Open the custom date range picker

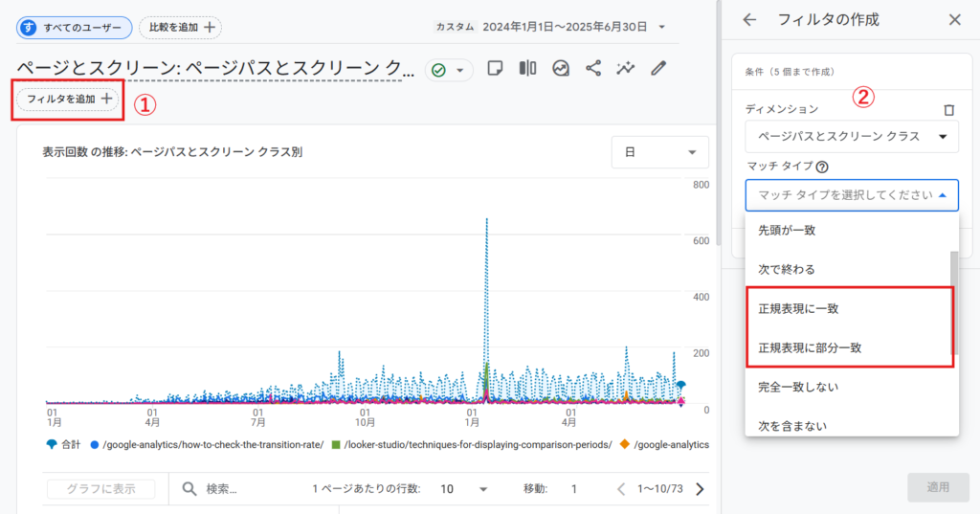click(x=550, y=27)
